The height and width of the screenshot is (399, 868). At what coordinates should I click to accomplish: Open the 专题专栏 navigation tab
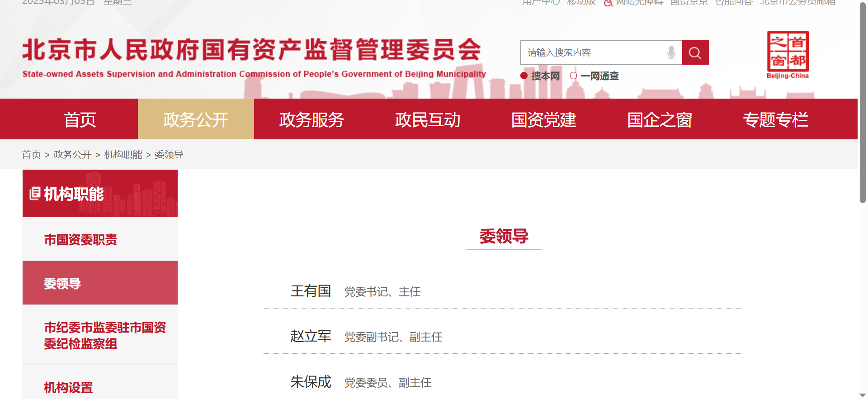tap(776, 119)
